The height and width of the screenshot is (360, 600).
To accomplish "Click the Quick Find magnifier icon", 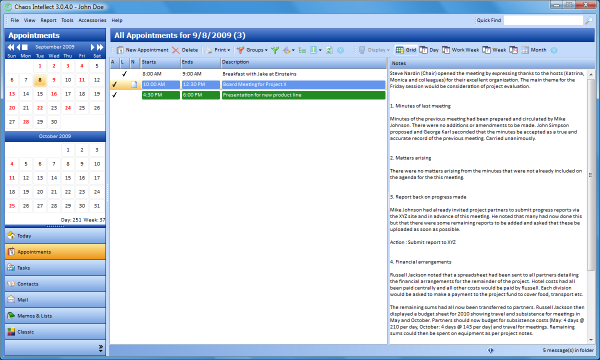I will tap(588, 20).
